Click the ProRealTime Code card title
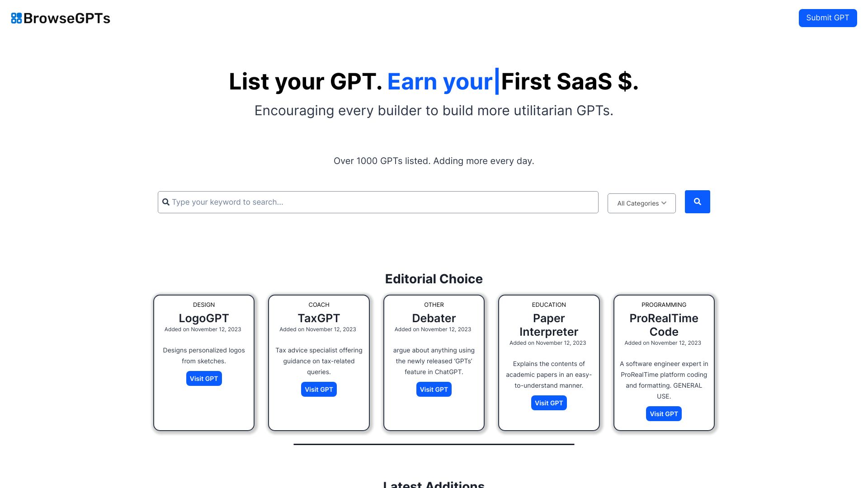The image size is (868, 488). tap(664, 325)
